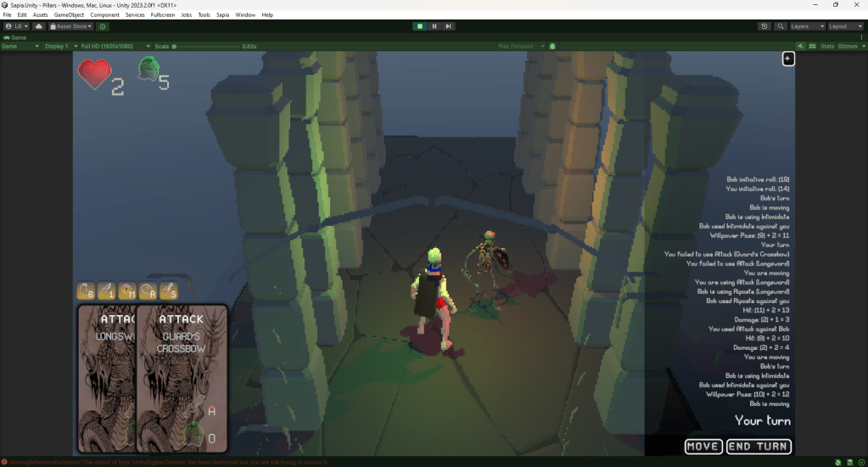Stop play mode with Play button
868x467 pixels.
tap(419, 26)
